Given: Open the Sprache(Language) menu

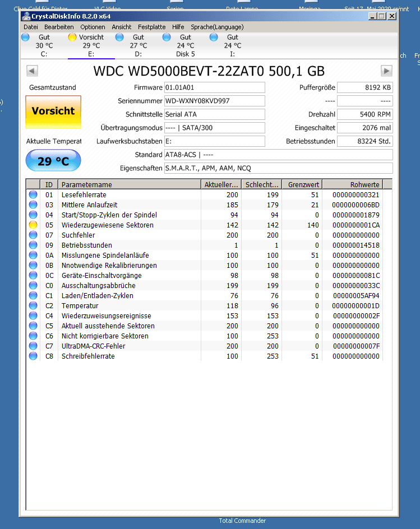Looking at the screenshot, I should (217, 27).
